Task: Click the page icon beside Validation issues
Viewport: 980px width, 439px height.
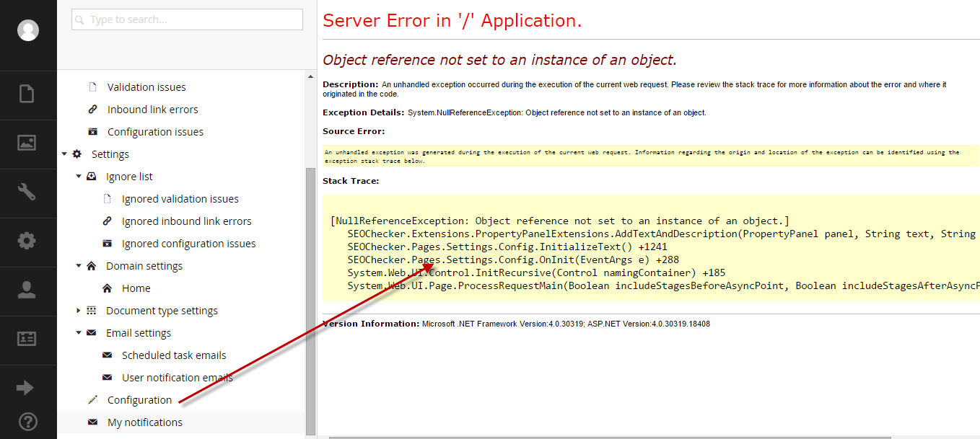Action: tap(92, 87)
